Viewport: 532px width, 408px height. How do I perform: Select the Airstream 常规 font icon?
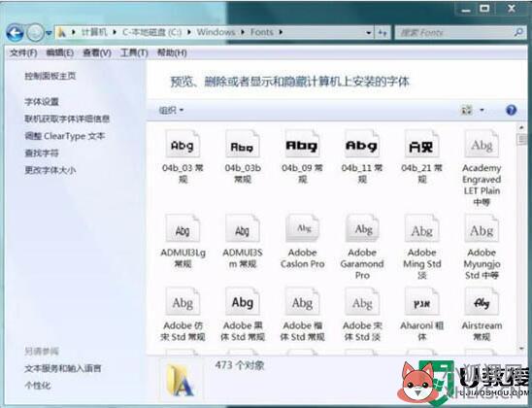(482, 302)
